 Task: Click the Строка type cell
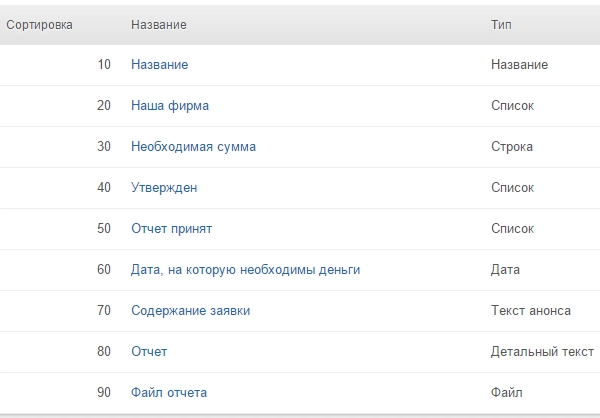point(512,147)
